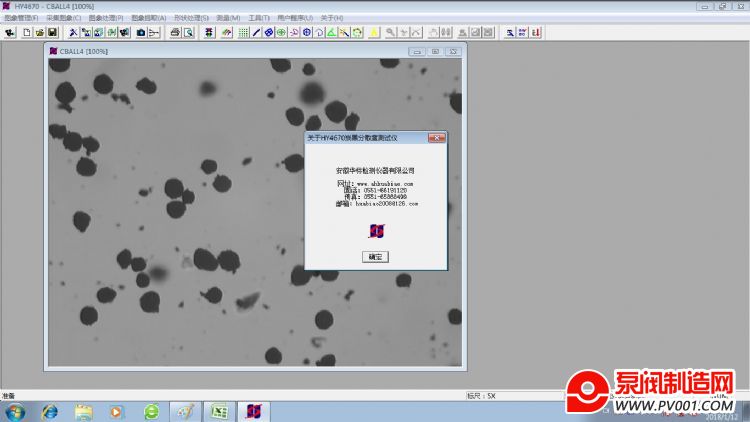This screenshot has height=422, width=750.
Task: Click the green dotted grid icon
Action: [x=243, y=32]
